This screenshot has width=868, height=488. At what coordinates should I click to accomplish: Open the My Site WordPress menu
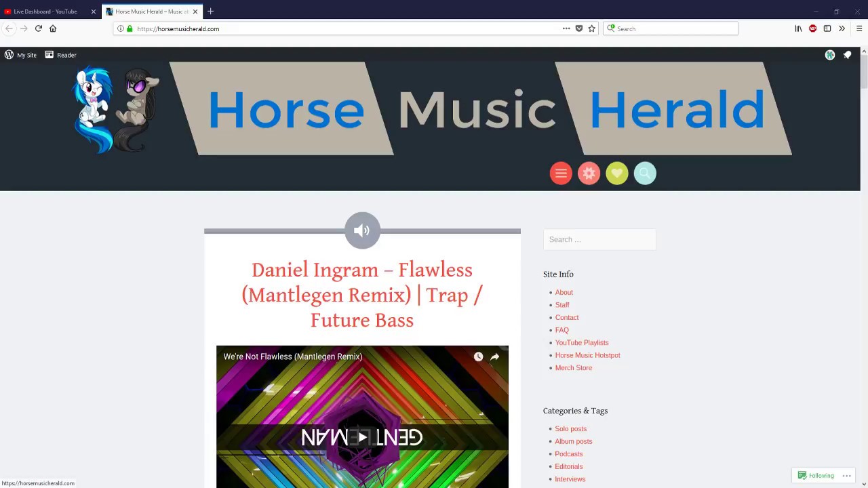pos(21,55)
